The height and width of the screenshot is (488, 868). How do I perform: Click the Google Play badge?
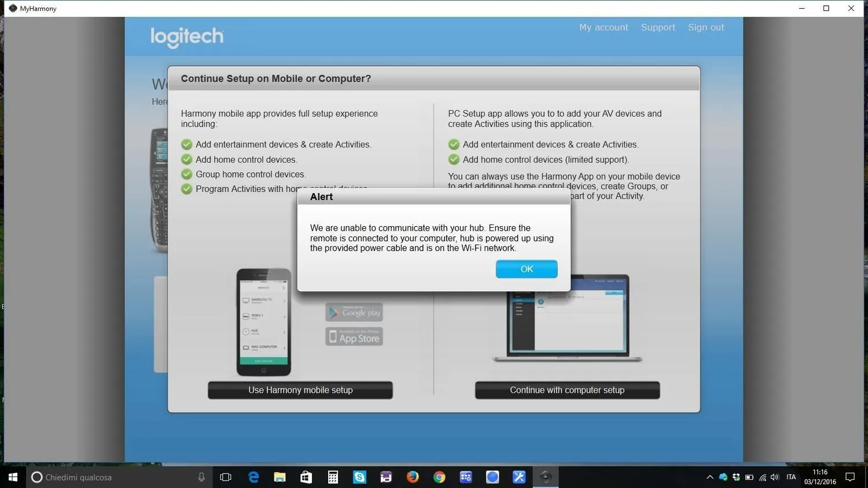354,312
